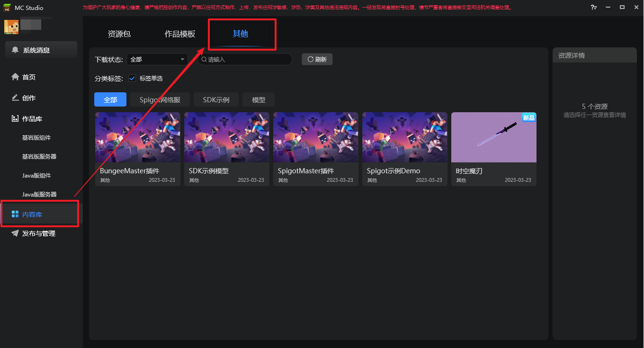This screenshot has width=644, height=348.
Task: Open the 时空魔刃 sword thumbnail
Action: 494,137
